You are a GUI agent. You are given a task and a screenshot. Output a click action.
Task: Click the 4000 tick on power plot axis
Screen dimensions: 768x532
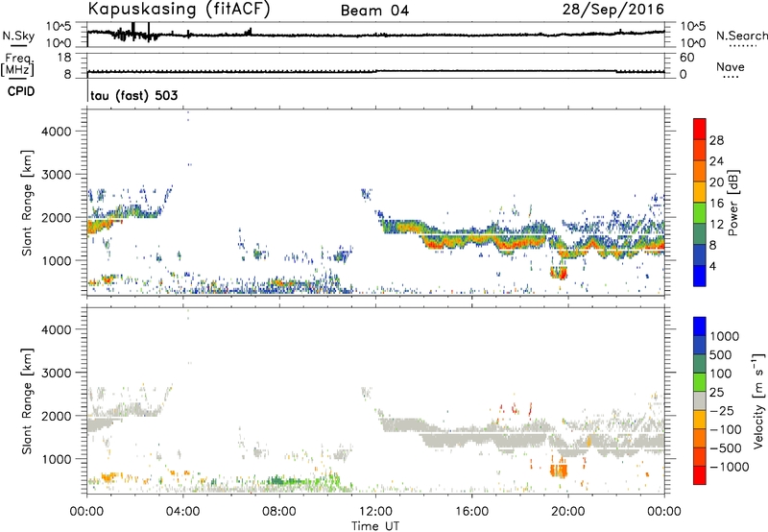[57, 132]
